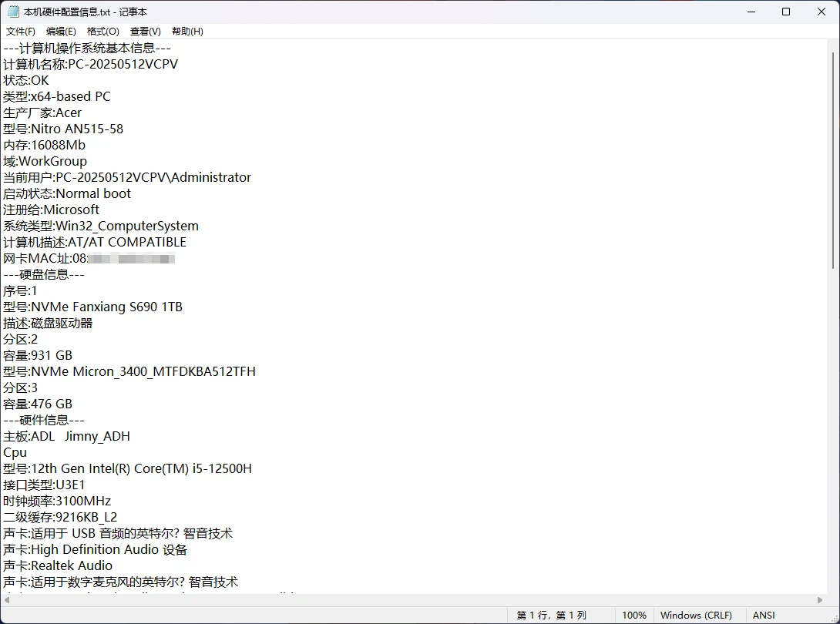The width and height of the screenshot is (840, 624).
Task: Minimize the Notepad window
Action: click(751, 12)
